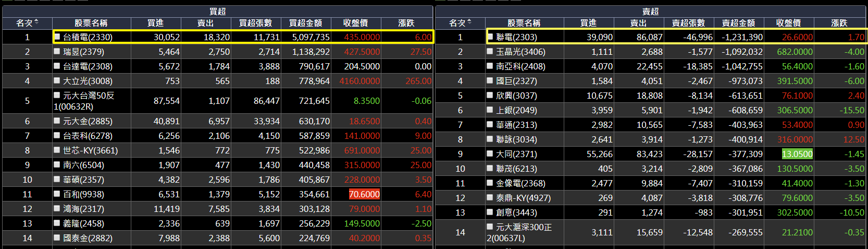Viewport: 868px width, 249px height.
Task: Open stock 聯茂(6213)
Action: tap(516, 169)
